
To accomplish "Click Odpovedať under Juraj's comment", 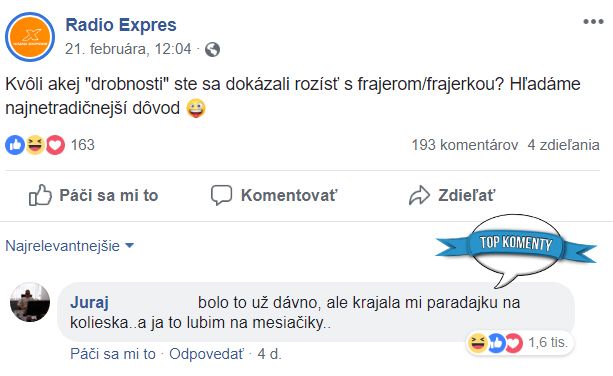I will (x=206, y=354).
